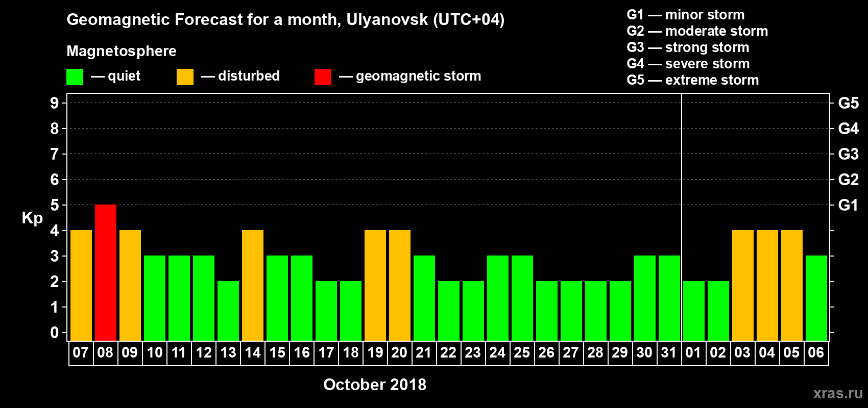Click the green bar for date 01

coord(694,311)
